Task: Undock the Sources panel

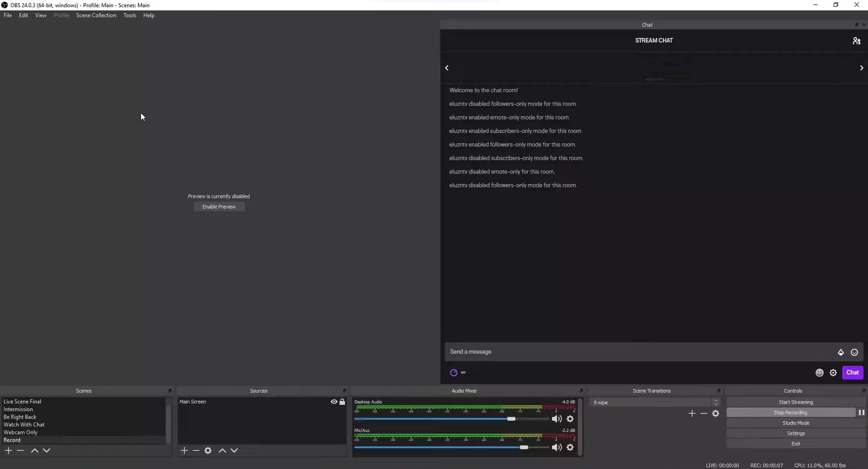Action: coord(344,391)
